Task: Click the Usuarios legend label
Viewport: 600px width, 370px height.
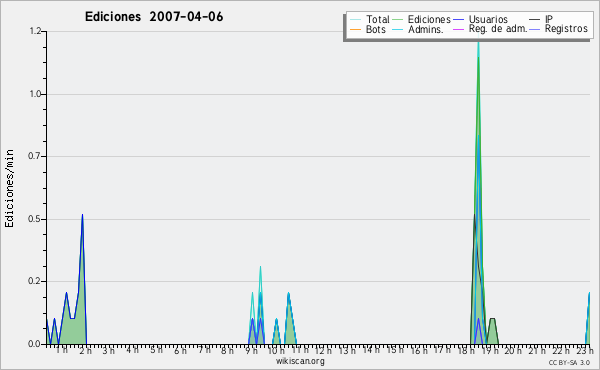Action: click(488, 19)
